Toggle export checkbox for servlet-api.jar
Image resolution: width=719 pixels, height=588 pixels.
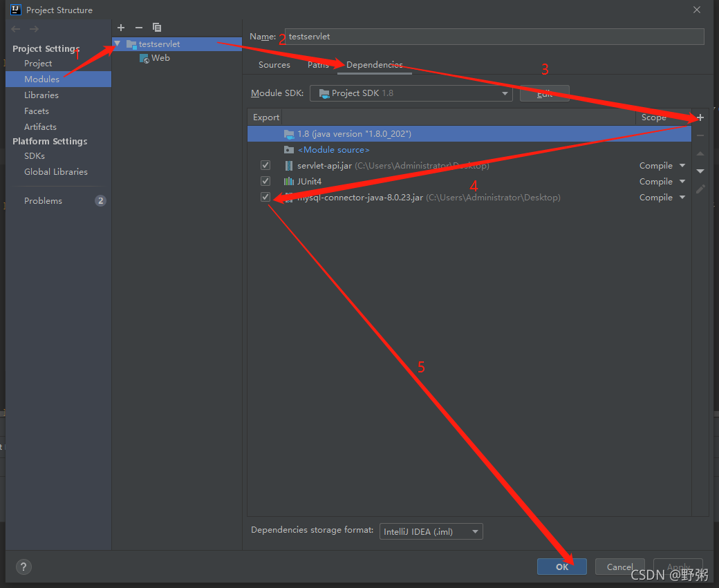point(265,165)
